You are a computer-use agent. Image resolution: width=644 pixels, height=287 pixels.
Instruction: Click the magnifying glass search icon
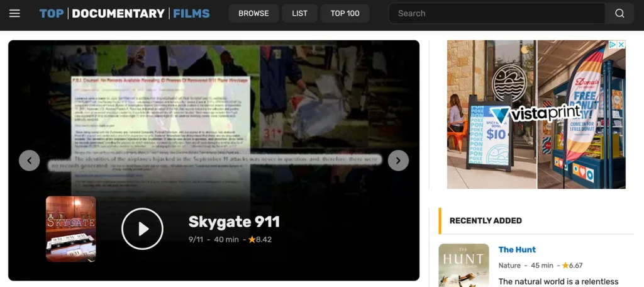point(619,13)
